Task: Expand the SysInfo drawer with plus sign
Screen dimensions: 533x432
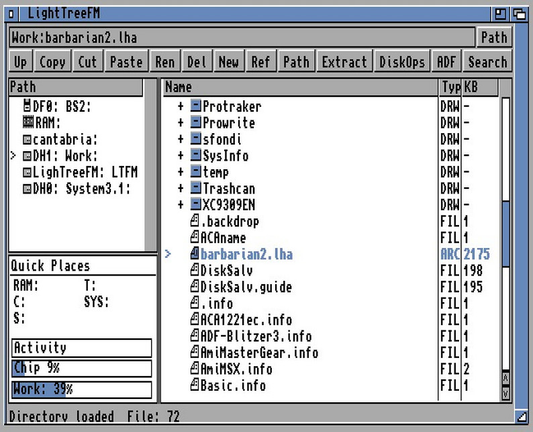Action: [180, 156]
